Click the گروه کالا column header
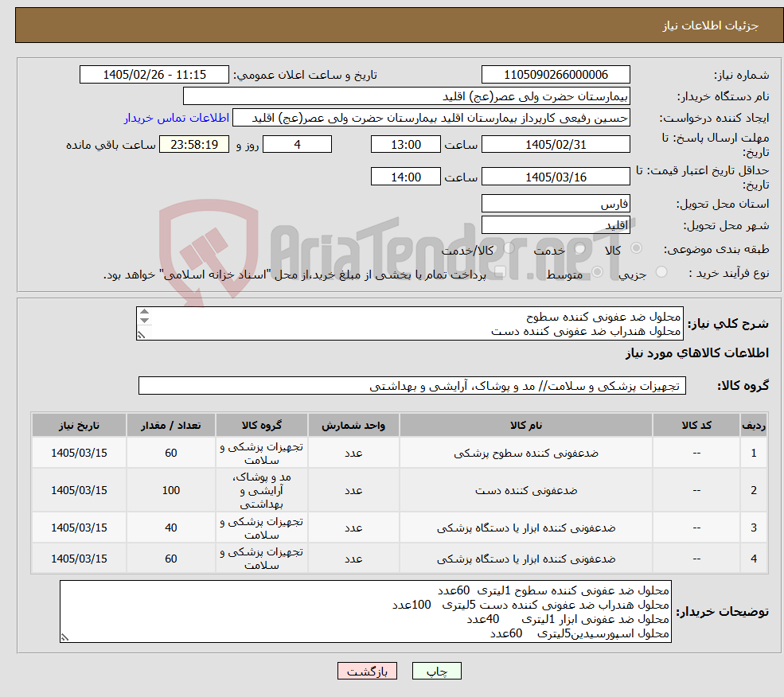784x697 pixels. click(x=262, y=425)
